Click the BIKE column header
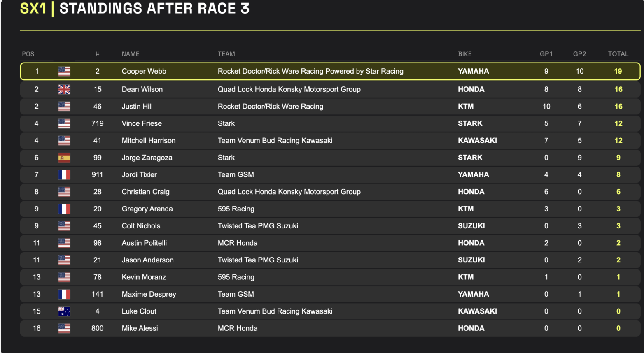This screenshot has width=644, height=353. [x=465, y=54]
